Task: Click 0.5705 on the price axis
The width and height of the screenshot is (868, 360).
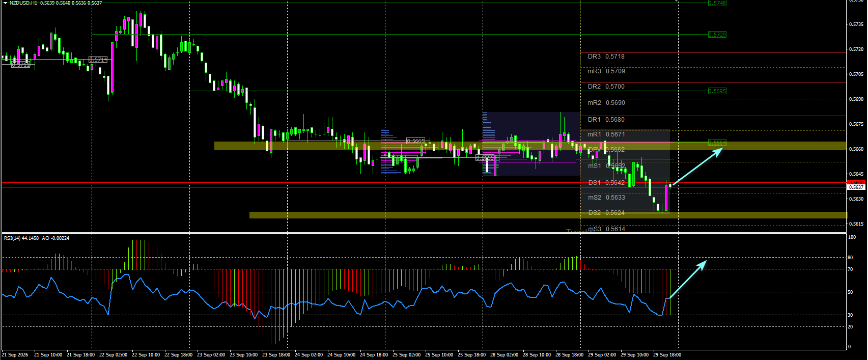Action: coord(856,74)
